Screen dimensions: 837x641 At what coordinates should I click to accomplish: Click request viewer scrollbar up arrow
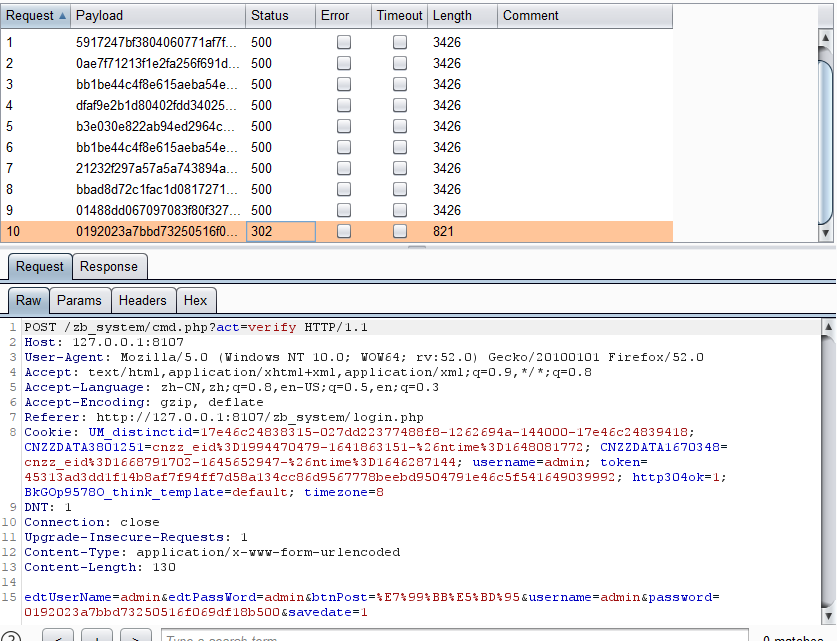click(x=828, y=326)
